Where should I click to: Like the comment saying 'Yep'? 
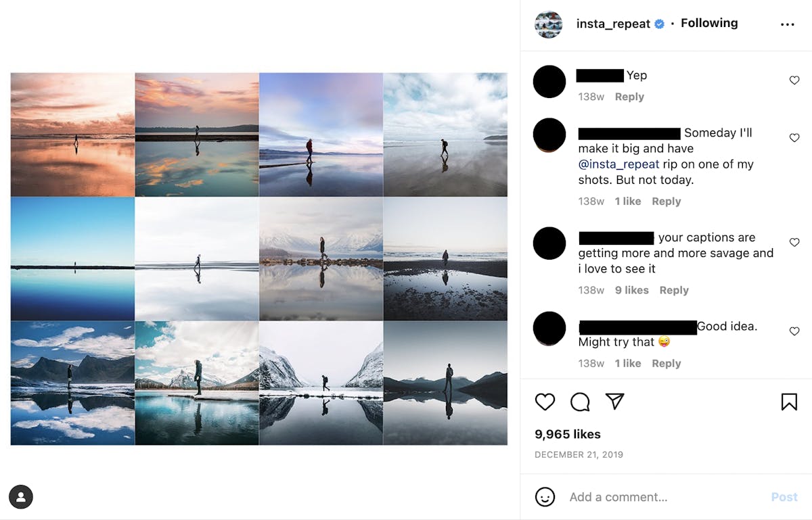coord(794,80)
